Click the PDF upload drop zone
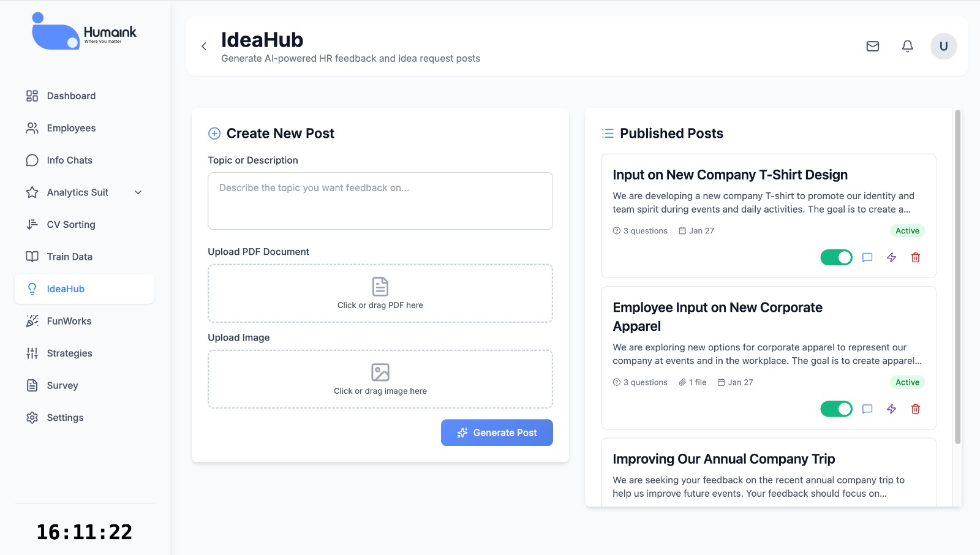980x555 pixels. click(380, 293)
